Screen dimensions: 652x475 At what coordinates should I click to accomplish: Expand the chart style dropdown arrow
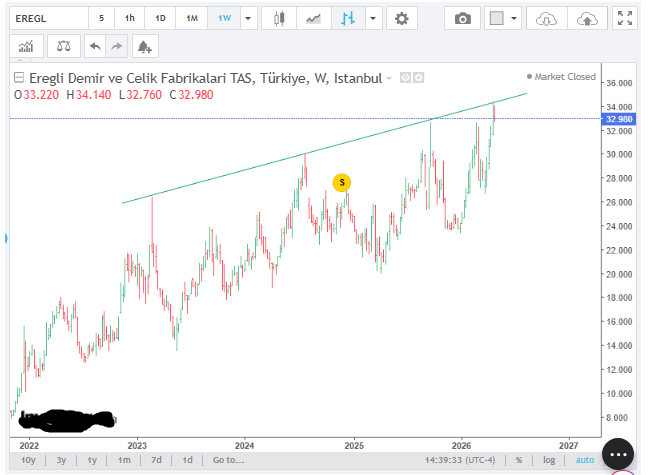tap(373, 18)
